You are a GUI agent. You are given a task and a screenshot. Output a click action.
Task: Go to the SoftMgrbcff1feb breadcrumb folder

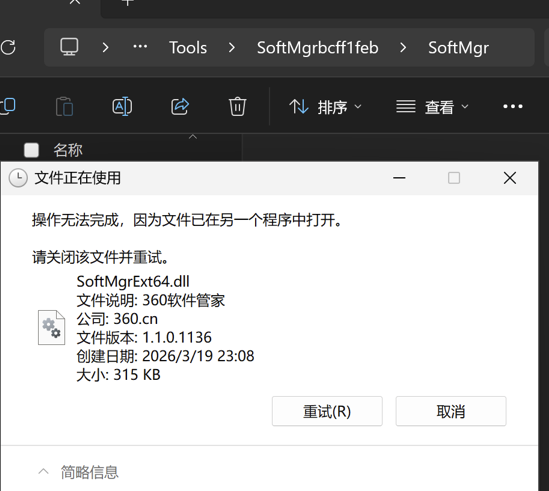(318, 48)
